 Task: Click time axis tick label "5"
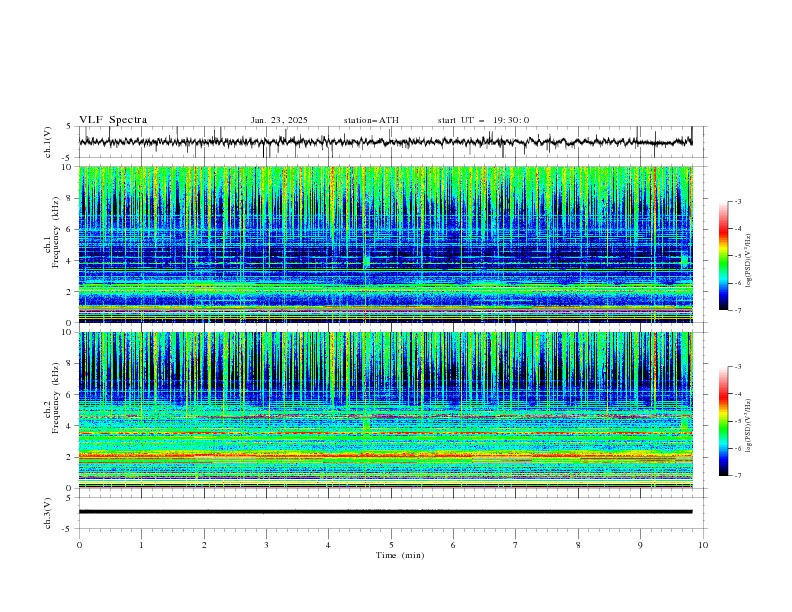[x=391, y=545]
